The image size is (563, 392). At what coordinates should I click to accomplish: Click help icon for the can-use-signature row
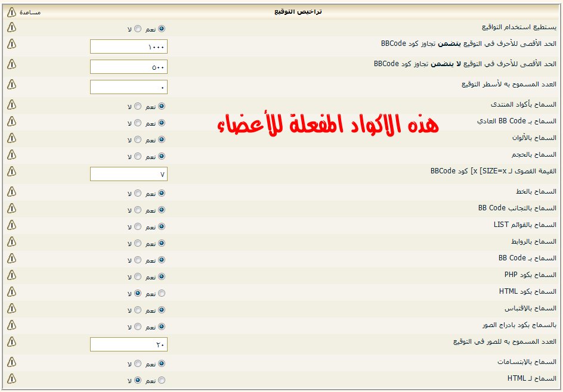pyautogui.click(x=11, y=27)
